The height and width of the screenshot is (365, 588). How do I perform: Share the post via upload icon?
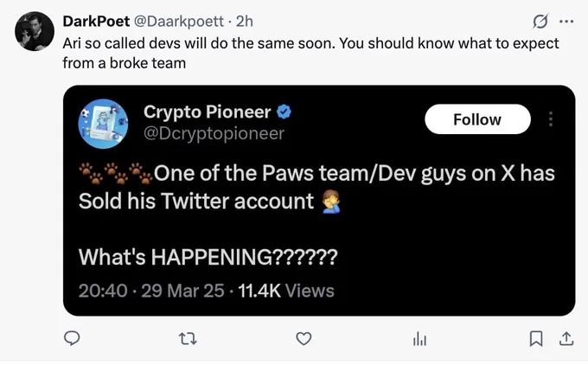pyautogui.click(x=566, y=339)
